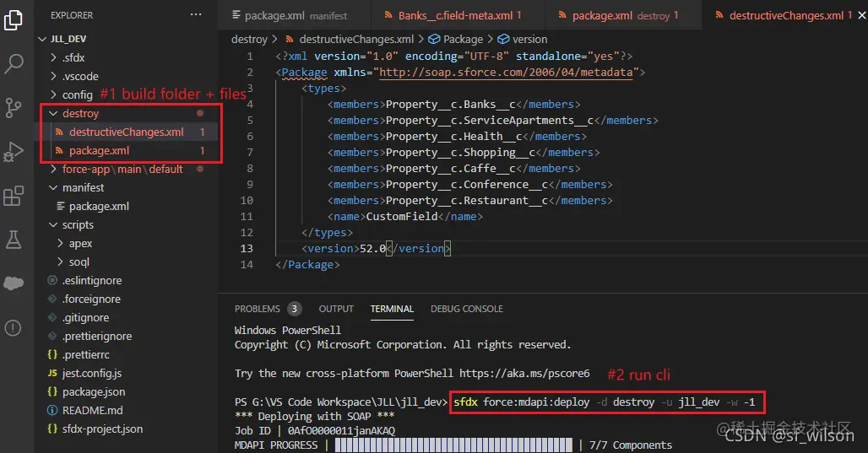
Task: Select the TERMINAL panel tab
Action: click(x=392, y=309)
